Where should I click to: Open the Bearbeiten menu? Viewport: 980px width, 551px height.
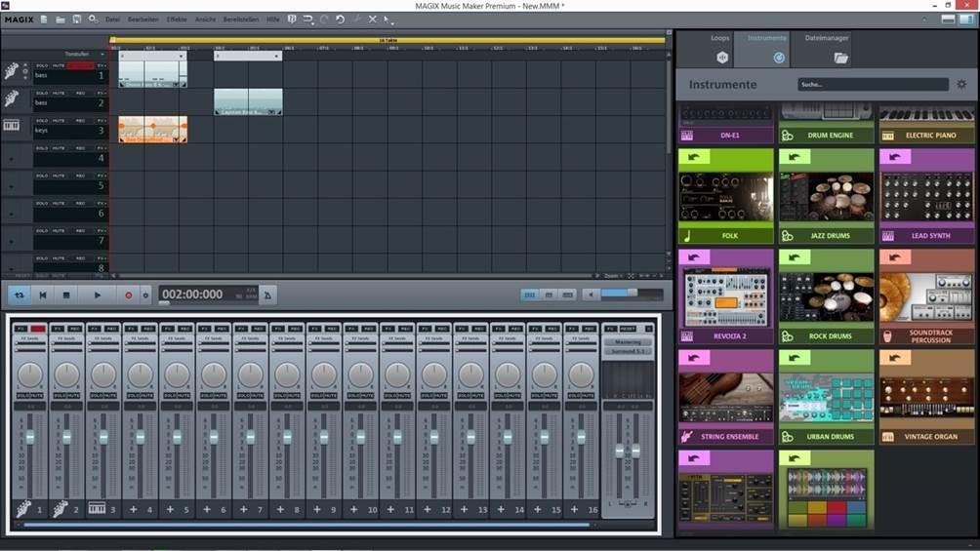click(x=143, y=20)
